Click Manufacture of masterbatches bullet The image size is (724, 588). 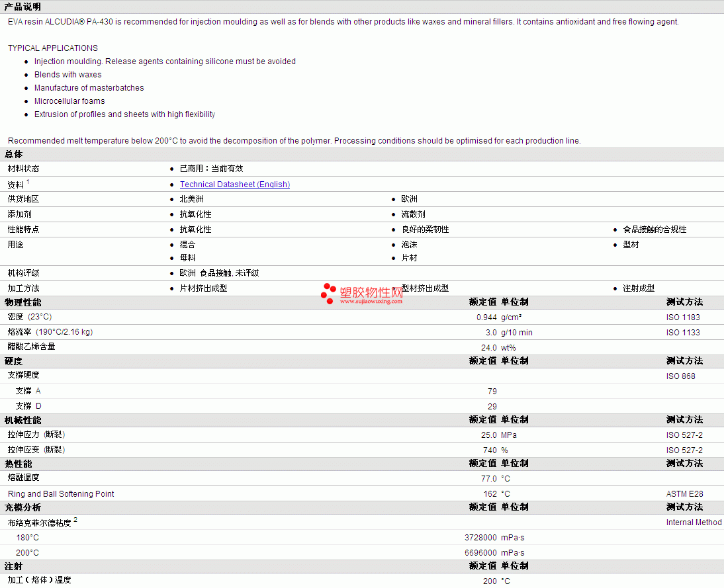point(89,88)
